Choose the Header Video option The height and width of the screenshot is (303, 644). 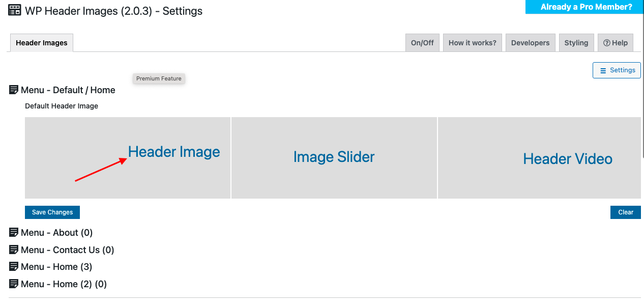tap(567, 158)
